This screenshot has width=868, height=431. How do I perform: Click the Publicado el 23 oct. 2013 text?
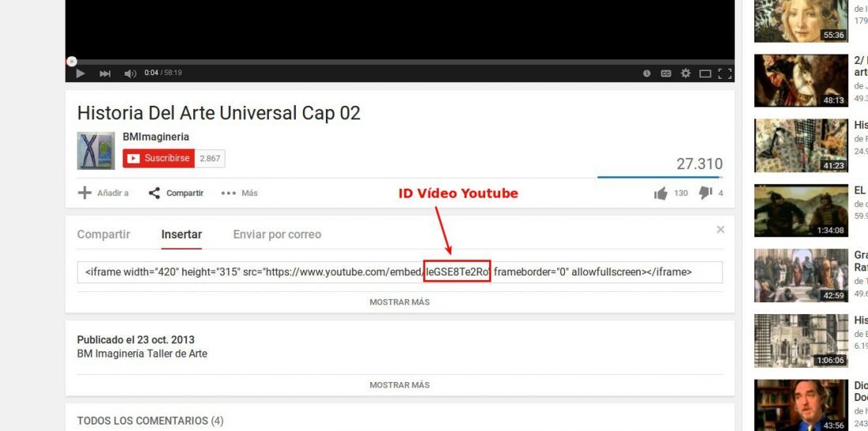pos(136,339)
